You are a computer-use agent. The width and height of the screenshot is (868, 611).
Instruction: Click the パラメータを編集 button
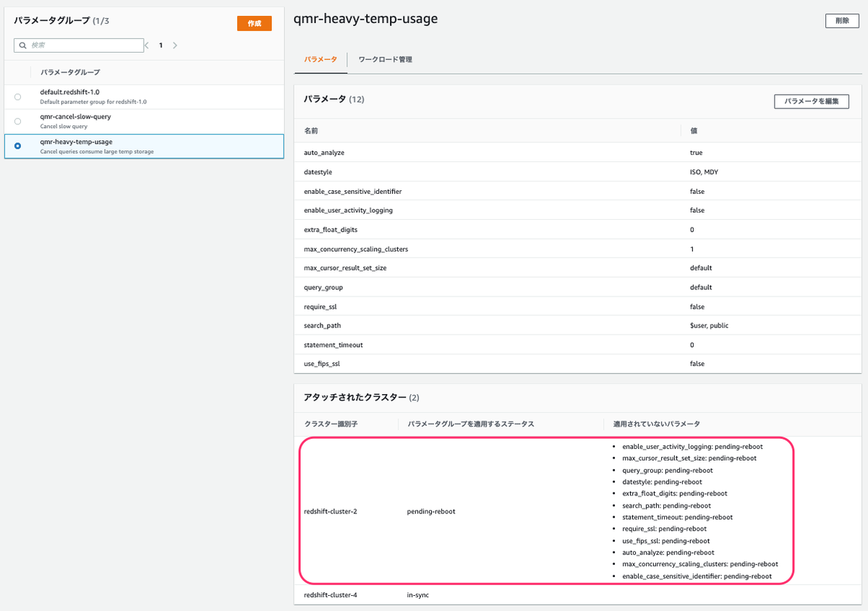(811, 101)
